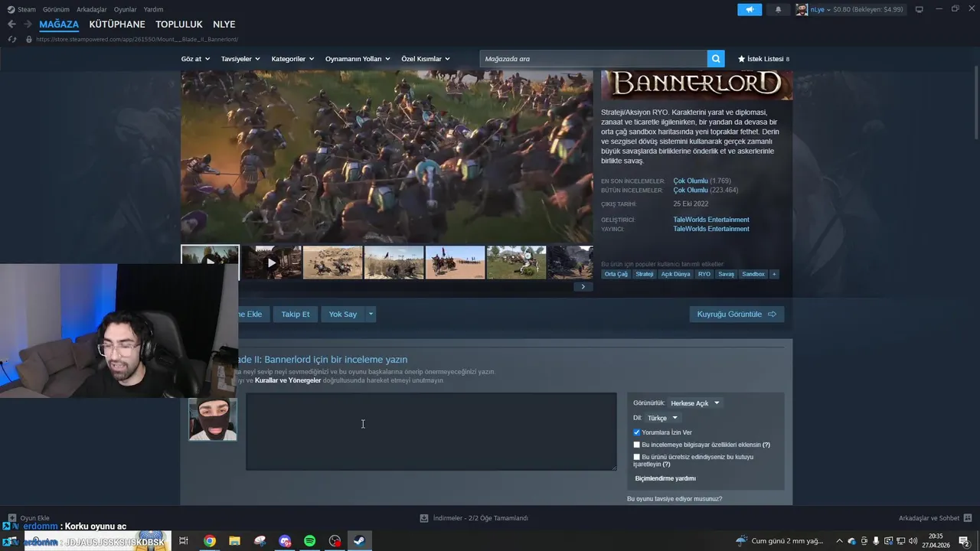The height and width of the screenshot is (551, 980).
Task: Open Spotify from taskbar
Action: 309,541
